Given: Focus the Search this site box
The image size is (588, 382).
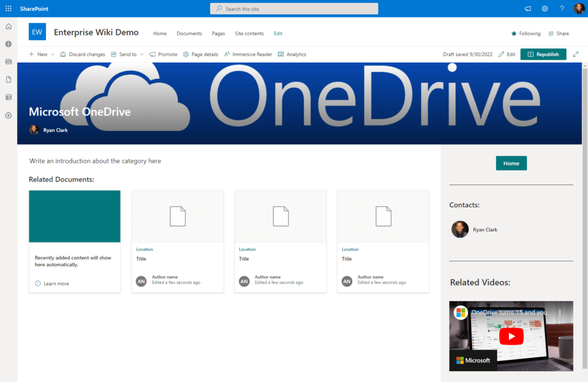Looking at the screenshot, I should point(294,9).
